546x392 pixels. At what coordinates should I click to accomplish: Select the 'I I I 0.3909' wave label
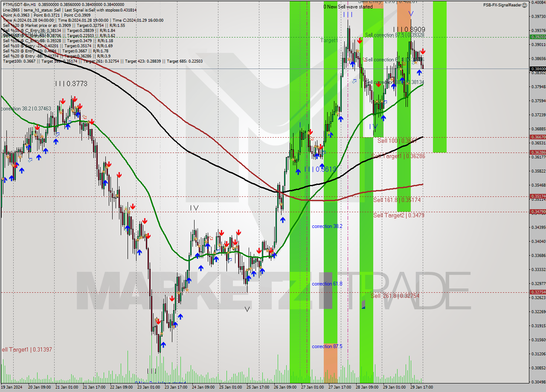pyautogui.click(x=409, y=30)
